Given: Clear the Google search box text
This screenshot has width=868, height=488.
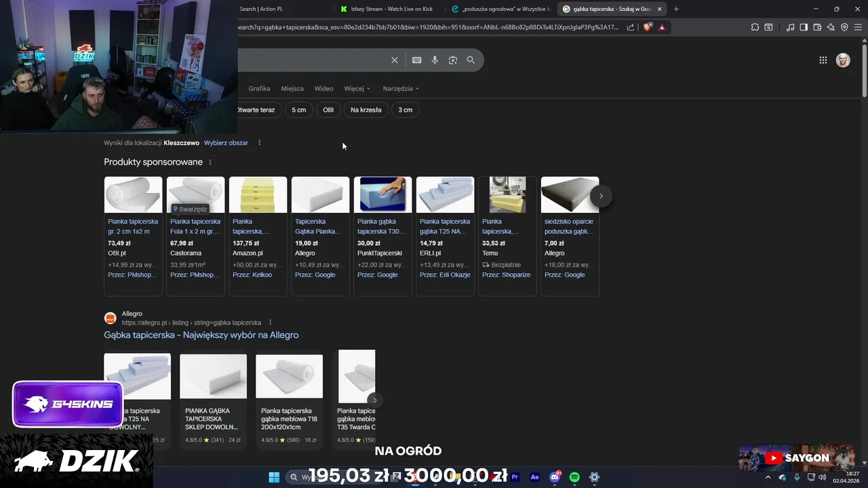Looking at the screenshot, I should 395,60.
